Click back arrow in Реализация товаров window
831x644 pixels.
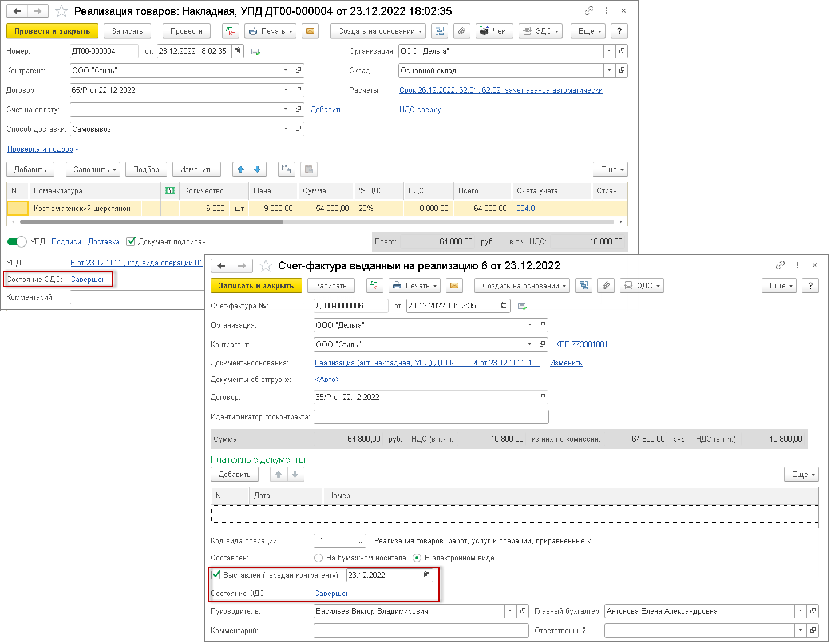click(x=17, y=11)
